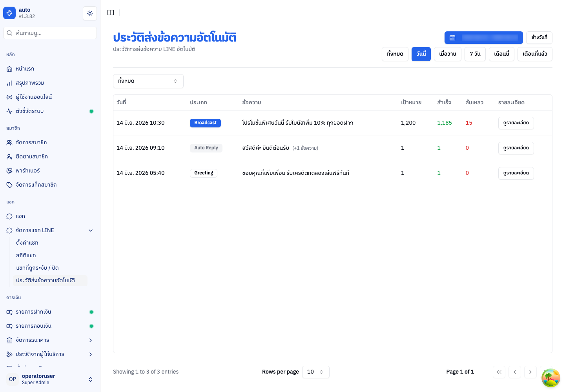Select เมื่อวาน yesterday filter tab

pos(448,54)
